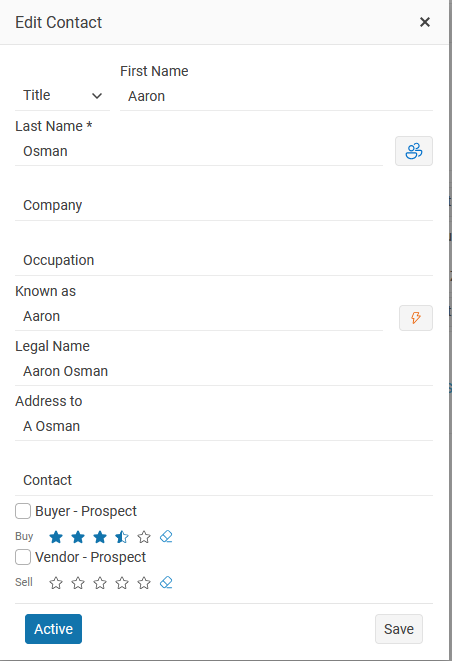Click the Company input field

pos(224,205)
